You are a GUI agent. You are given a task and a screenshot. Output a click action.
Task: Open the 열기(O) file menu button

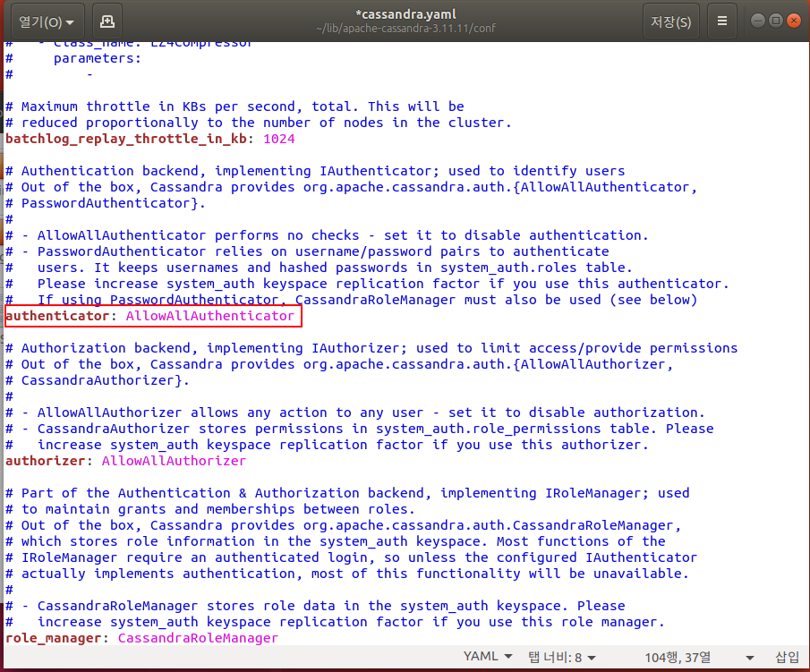tap(47, 21)
